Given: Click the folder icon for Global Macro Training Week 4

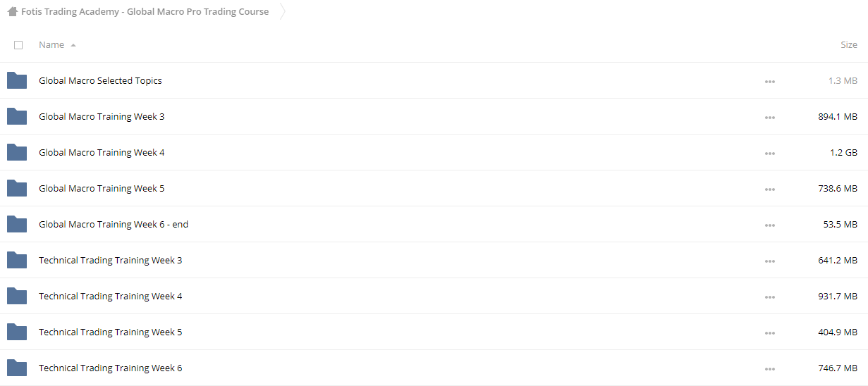Looking at the screenshot, I should pyautogui.click(x=17, y=152).
